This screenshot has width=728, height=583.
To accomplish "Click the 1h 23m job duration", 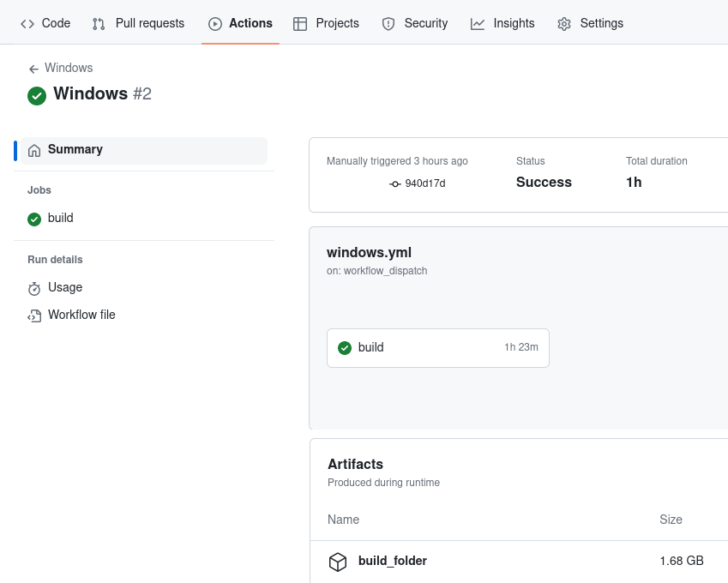I will click(x=521, y=347).
